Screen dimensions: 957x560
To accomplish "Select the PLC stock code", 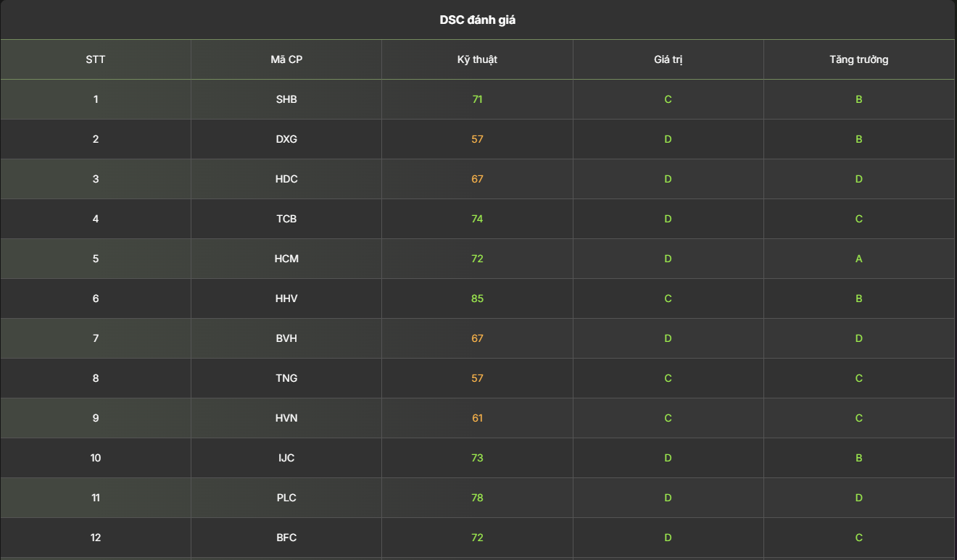I will click(286, 498).
